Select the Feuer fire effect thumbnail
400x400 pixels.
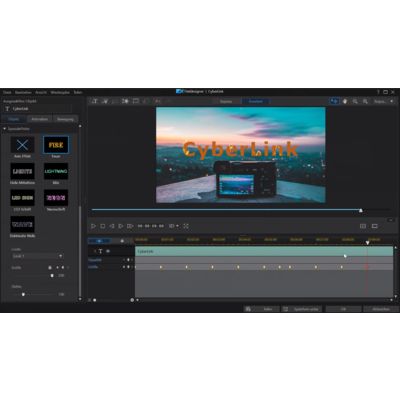tap(56, 145)
